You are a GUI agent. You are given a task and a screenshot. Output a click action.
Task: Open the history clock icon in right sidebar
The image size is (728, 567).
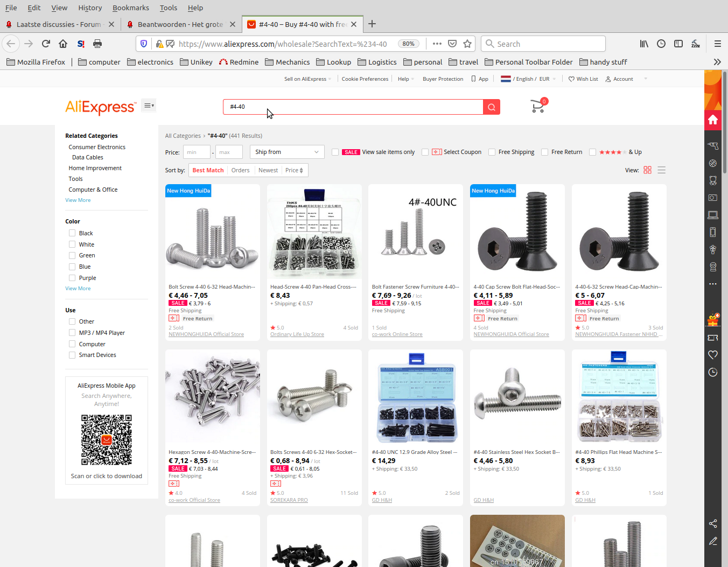click(713, 372)
